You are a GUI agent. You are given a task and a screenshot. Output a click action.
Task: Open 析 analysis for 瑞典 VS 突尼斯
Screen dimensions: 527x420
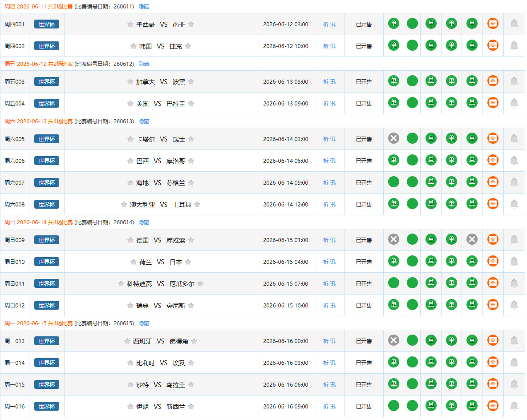(326, 305)
